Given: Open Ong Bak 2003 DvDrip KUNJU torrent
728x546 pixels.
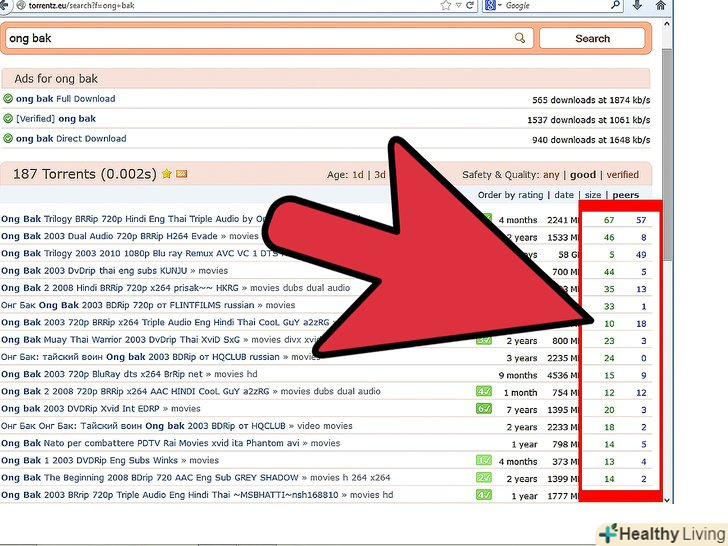Looking at the screenshot, I should (94, 271).
